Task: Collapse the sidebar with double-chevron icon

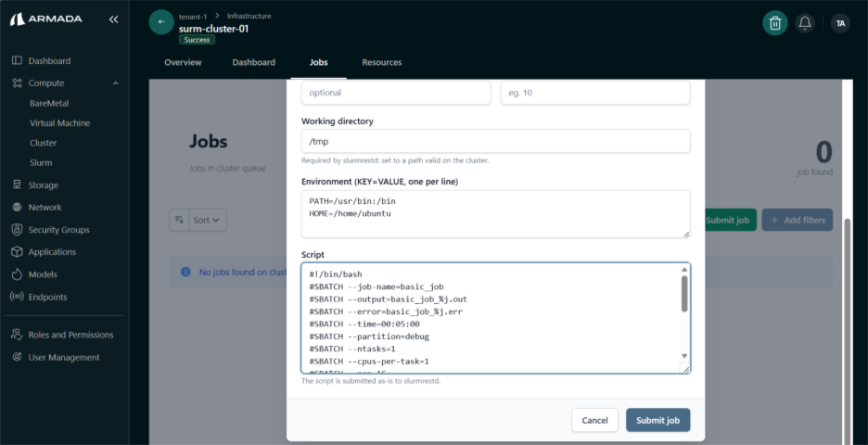Action: click(113, 19)
